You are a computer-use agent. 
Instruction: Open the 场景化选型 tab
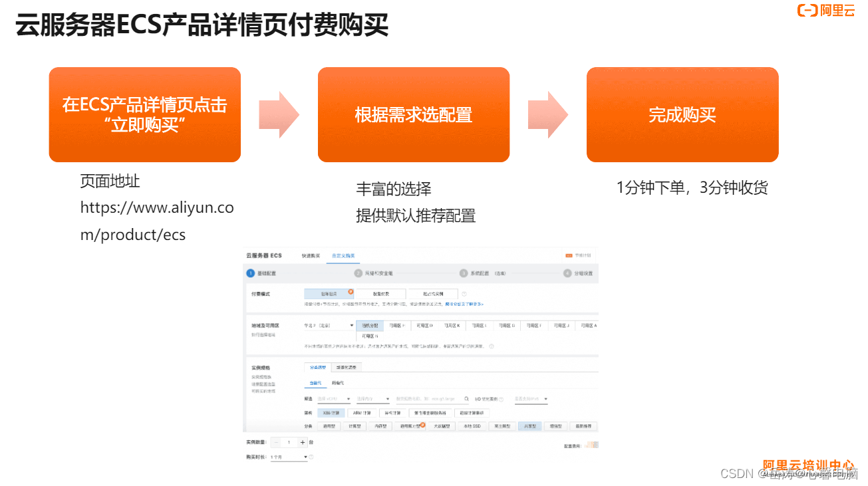[346, 367]
